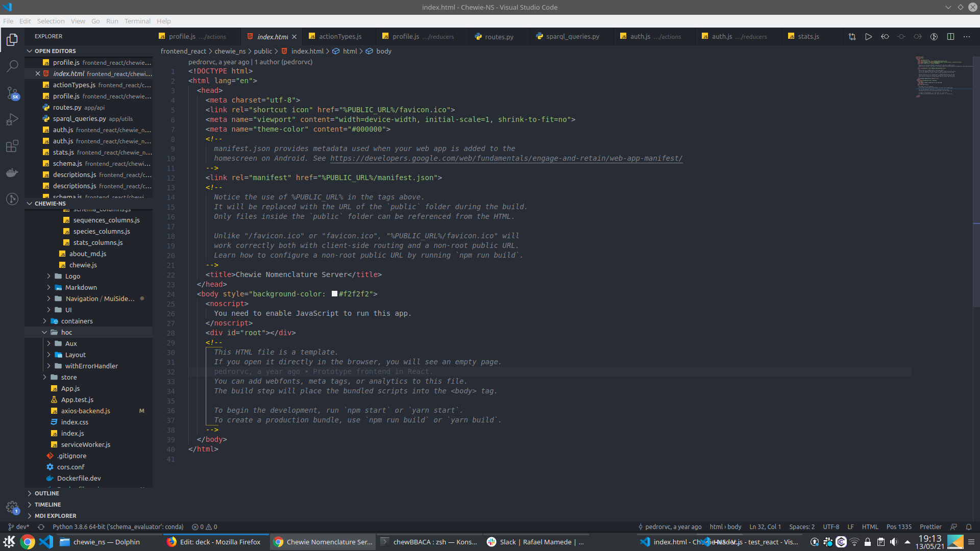Image resolution: width=980 pixels, height=551 pixels.
Task: Open Run and Debug view
Action: 12,119
